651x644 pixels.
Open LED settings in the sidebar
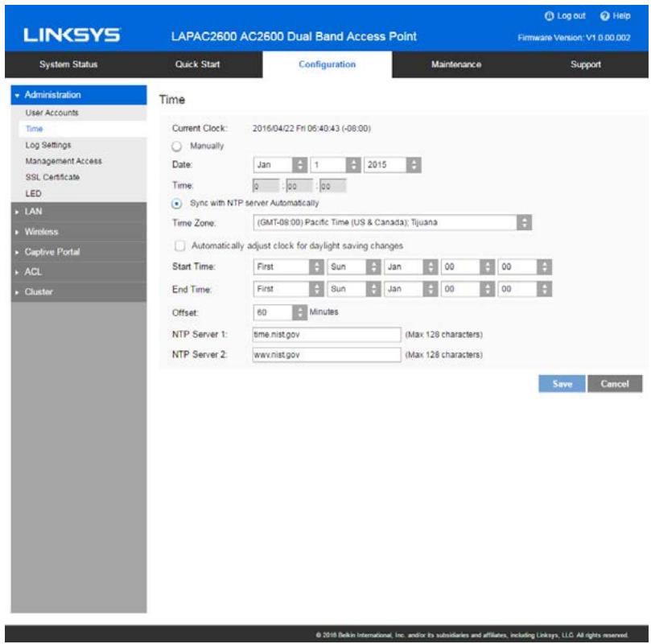(x=33, y=193)
